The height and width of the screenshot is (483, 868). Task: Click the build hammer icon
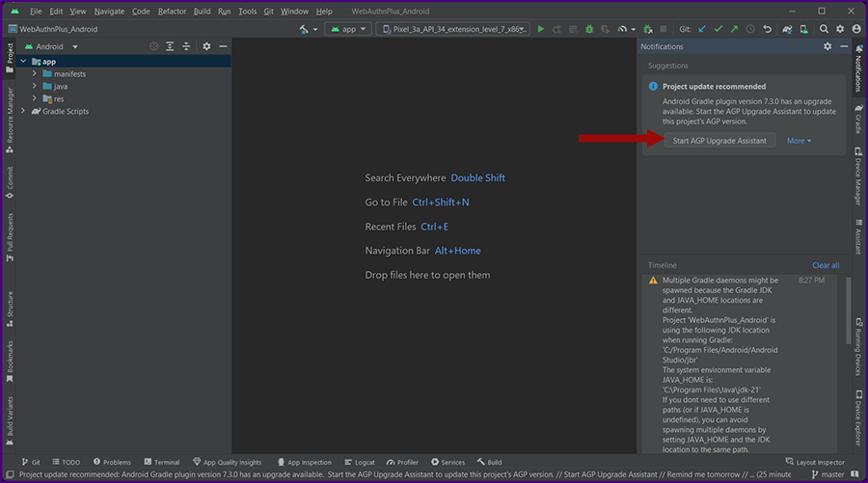303,29
